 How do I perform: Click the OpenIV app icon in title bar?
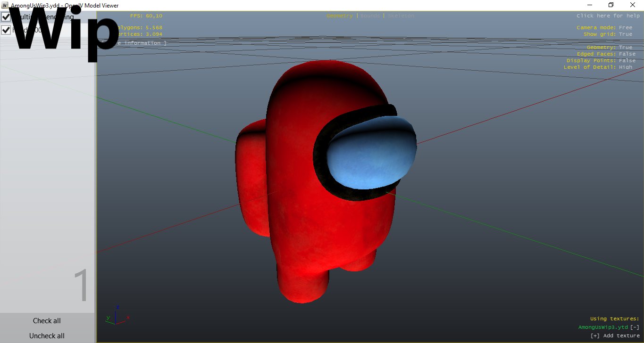coord(5,5)
